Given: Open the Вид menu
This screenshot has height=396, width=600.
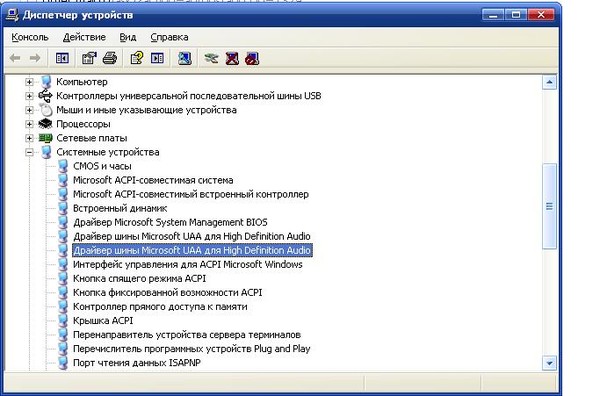Looking at the screenshot, I should (127, 37).
